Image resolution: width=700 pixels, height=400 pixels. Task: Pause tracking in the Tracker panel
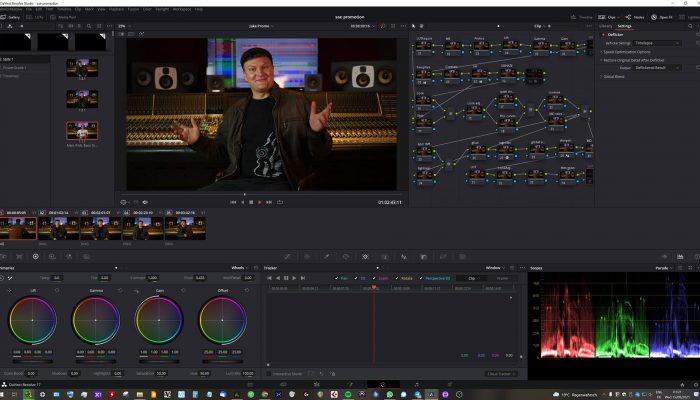tap(286, 278)
